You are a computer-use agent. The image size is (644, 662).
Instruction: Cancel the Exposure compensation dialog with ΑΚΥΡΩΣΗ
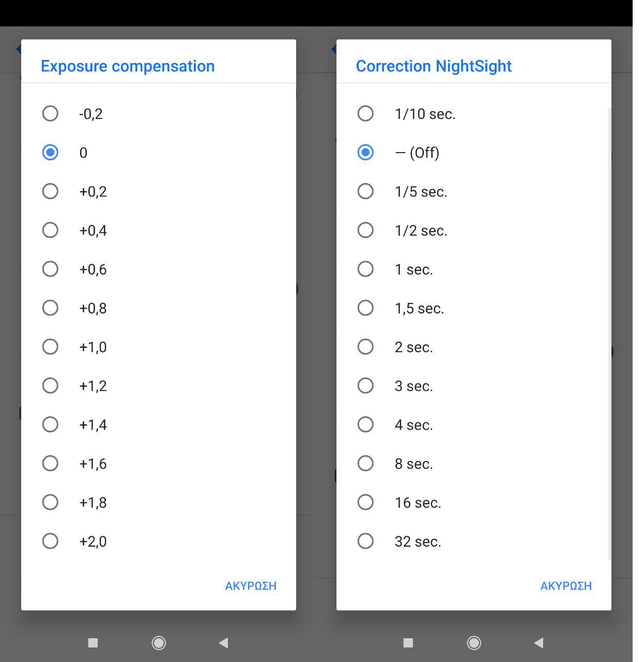click(251, 586)
